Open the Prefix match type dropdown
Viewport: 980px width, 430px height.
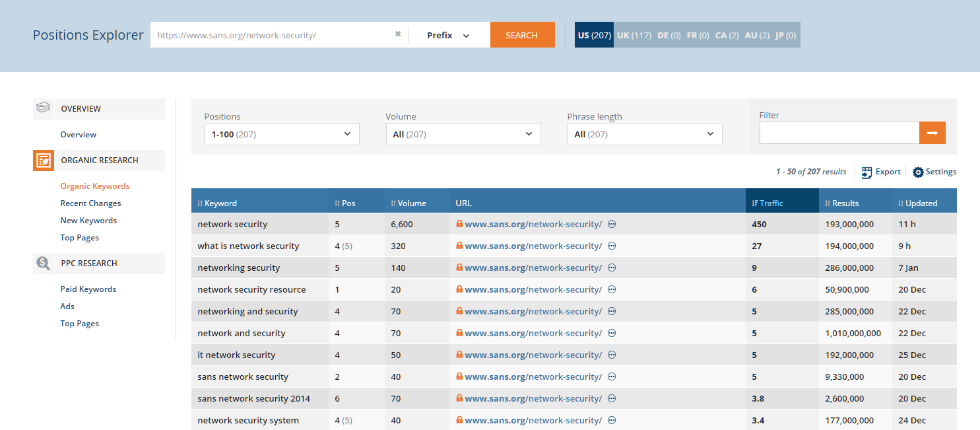point(449,35)
